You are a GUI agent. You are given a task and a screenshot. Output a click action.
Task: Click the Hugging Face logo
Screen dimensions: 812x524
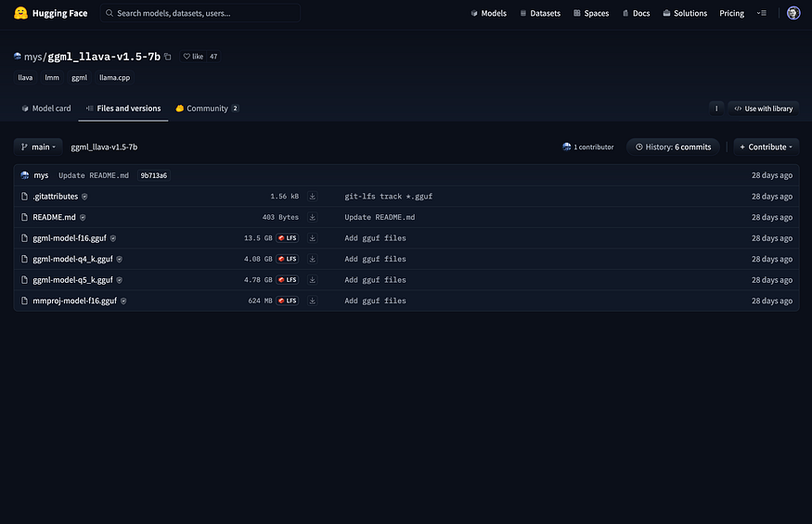[51, 13]
